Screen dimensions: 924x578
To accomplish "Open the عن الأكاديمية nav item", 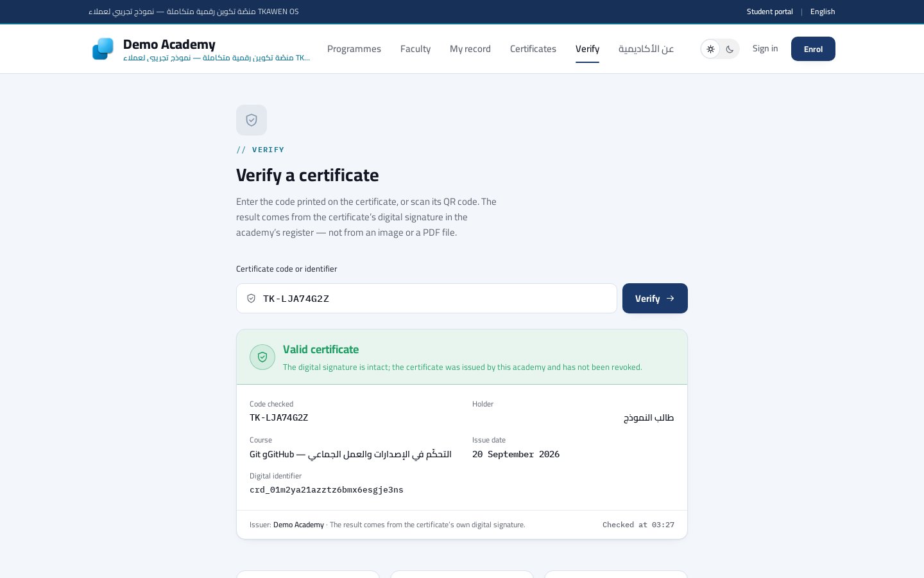I will pos(646,49).
